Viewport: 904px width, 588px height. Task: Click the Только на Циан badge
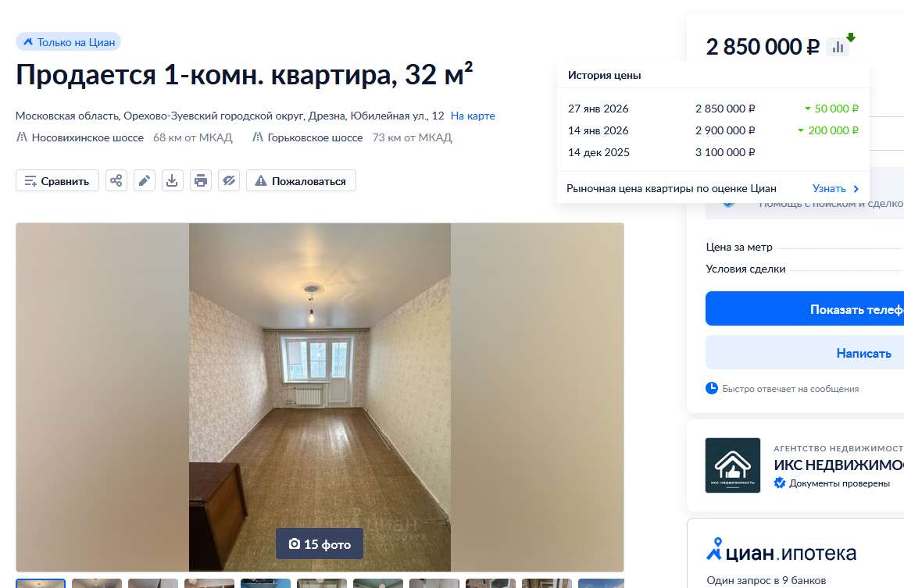click(x=68, y=42)
